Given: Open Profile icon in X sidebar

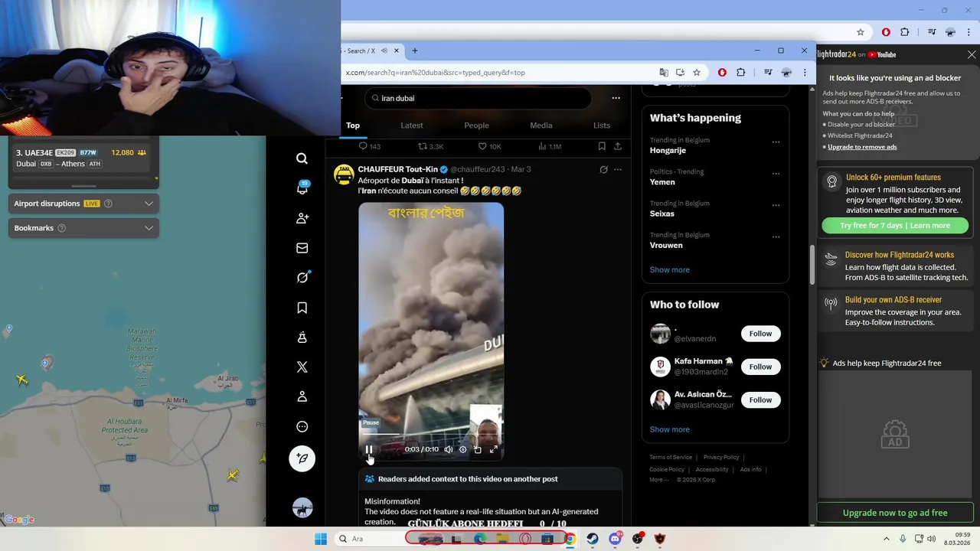Looking at the screenshot, I should click(x=302, y=396).
